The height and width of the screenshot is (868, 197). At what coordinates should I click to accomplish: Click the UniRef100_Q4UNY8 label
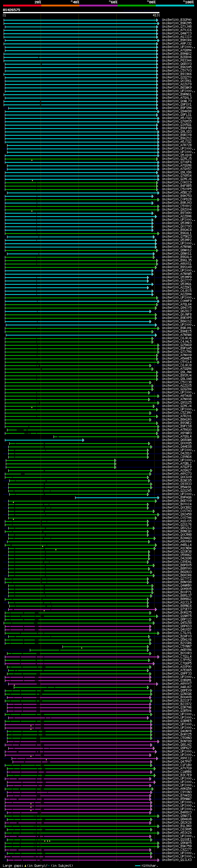click(177, 731)
